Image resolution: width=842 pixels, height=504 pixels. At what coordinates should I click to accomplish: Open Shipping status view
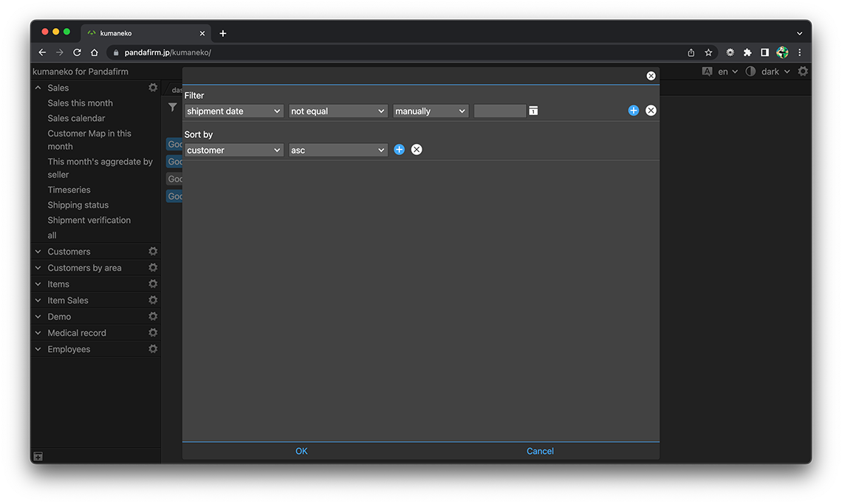click(78, 205)
